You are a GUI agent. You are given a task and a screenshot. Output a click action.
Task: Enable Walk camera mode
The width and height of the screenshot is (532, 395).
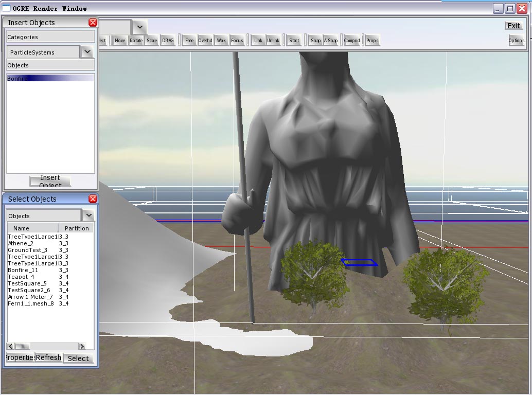(221, 41)
